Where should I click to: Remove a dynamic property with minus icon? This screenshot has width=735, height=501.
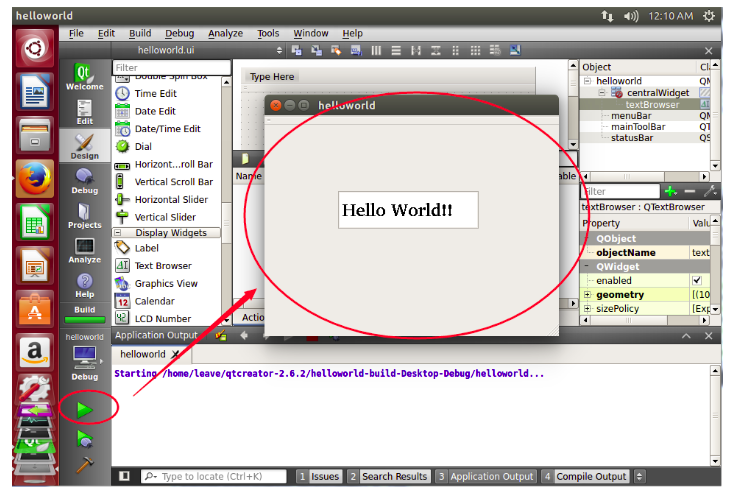point(690,191)
